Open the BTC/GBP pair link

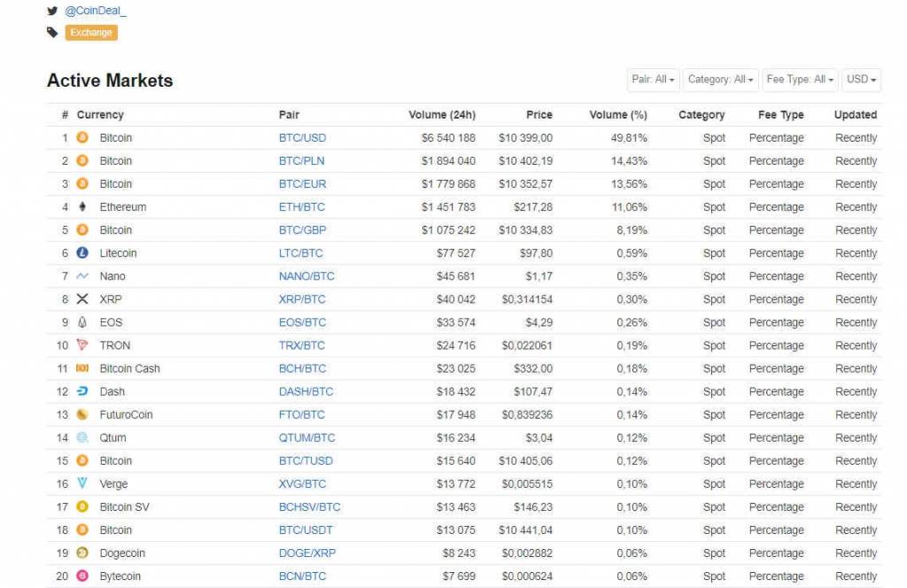click(303, 230)
